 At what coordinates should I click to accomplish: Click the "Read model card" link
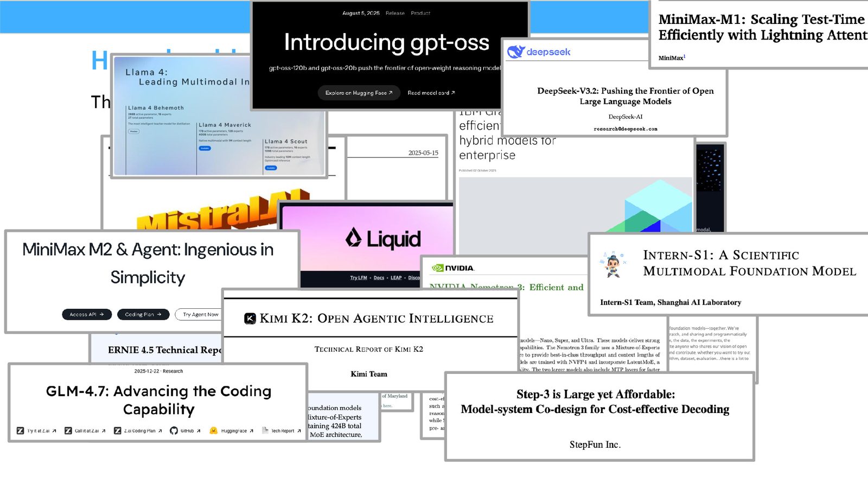431,93
